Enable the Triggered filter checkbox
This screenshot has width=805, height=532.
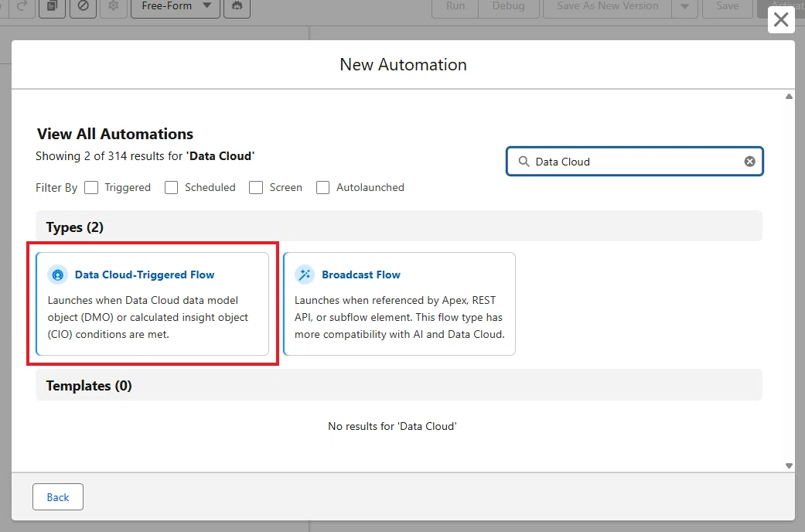91,187
